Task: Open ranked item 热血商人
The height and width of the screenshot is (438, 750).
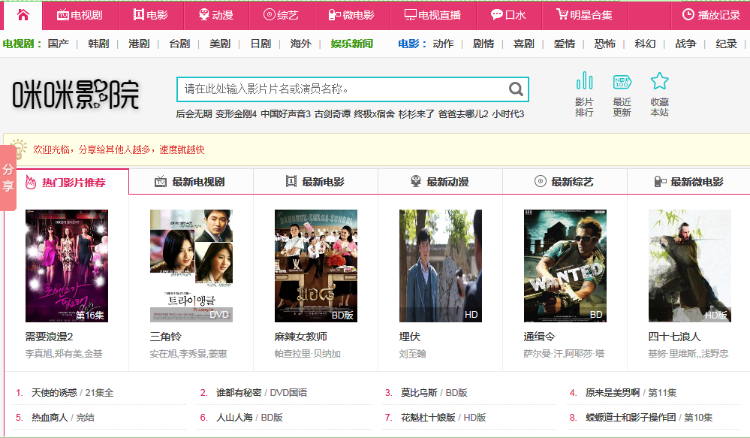Action: point(50,417)
